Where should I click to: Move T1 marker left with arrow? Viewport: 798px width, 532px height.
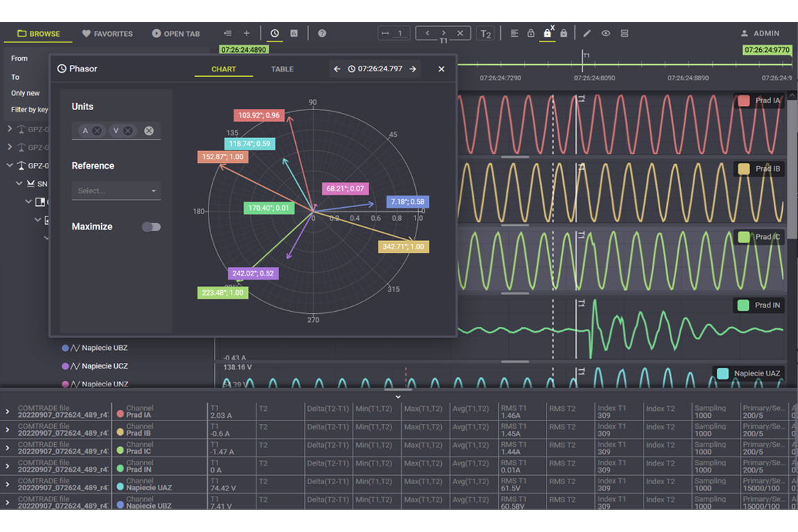pyautogui.click(x=427, y=33)
